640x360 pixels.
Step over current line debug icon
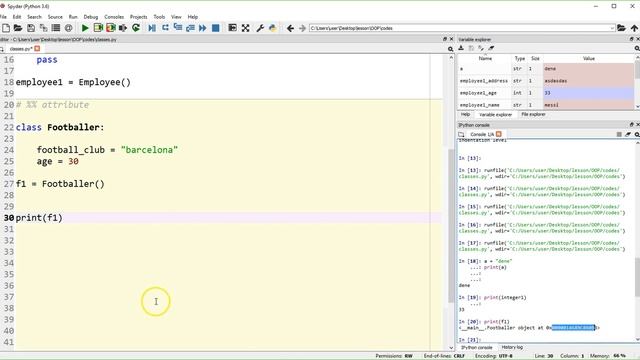point(165,28)
